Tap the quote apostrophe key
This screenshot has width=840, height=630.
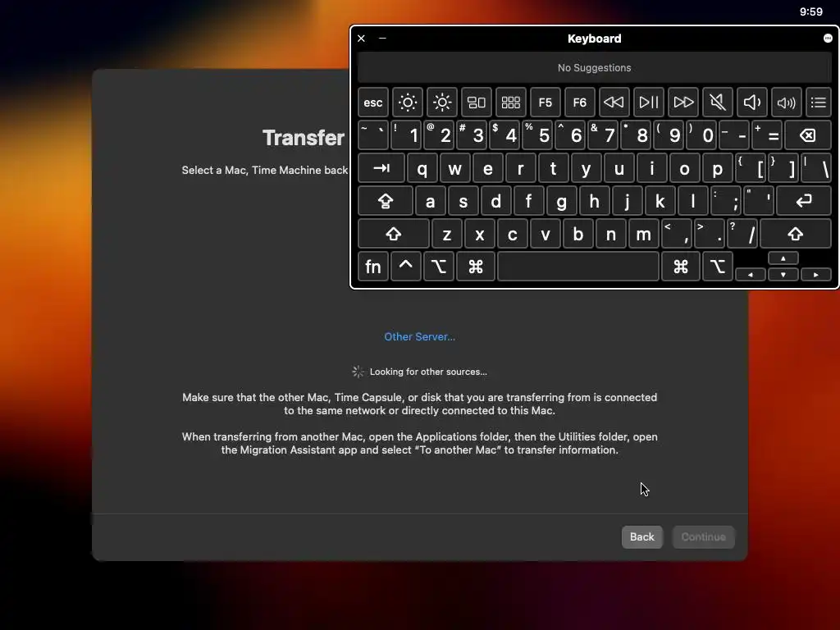pyautogui.click(x=759, y=201)
